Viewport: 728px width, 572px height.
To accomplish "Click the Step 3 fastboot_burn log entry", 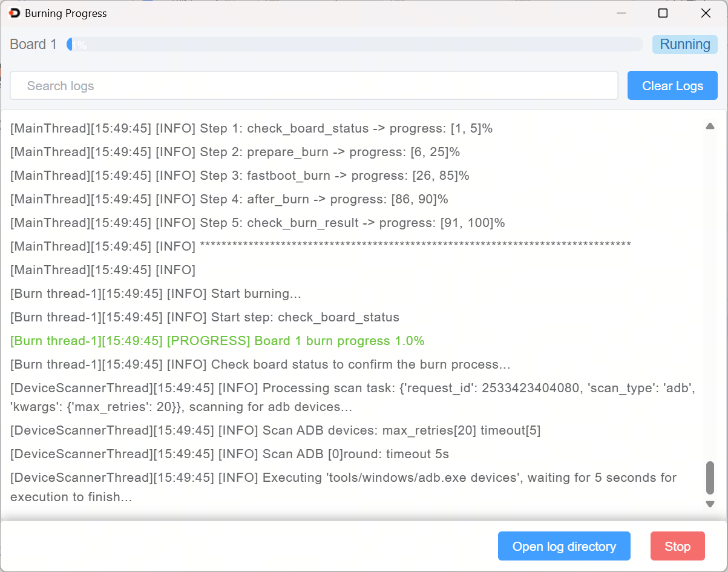I will (240, 176).
